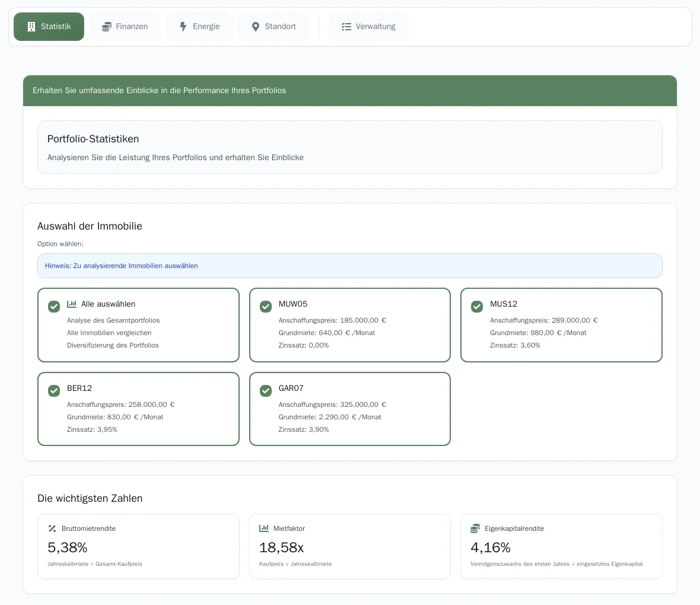Open the Statistik tab
This screenshot has height=605, width=700.
point(49,27)
